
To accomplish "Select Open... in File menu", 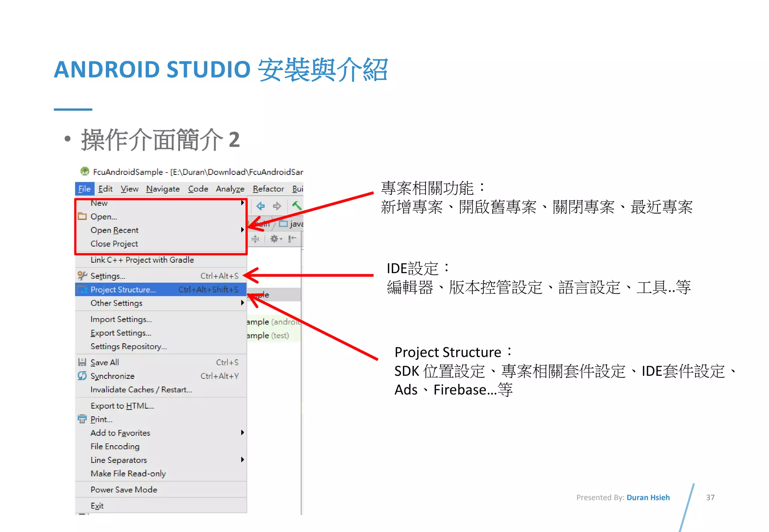I will (161, 216).
